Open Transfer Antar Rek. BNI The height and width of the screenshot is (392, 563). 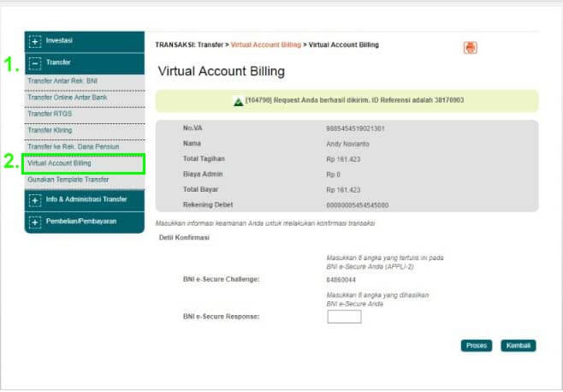(x=85, y=81)
